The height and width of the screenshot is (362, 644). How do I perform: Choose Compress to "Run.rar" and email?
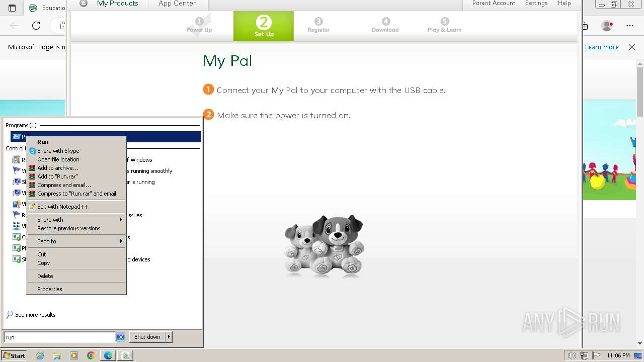(76, 194)
